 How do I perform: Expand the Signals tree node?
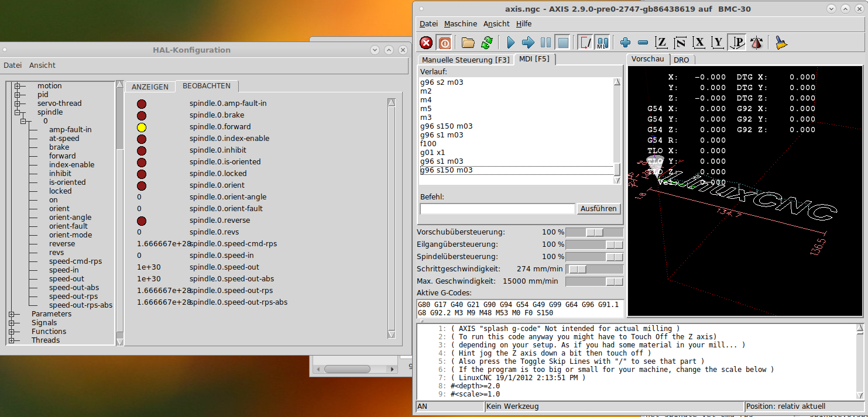point(12,323)
